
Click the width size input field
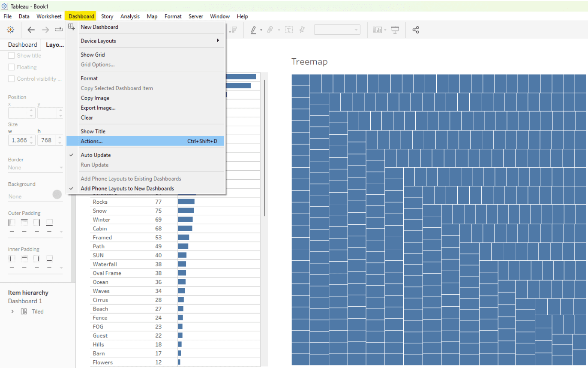point(18,140)
